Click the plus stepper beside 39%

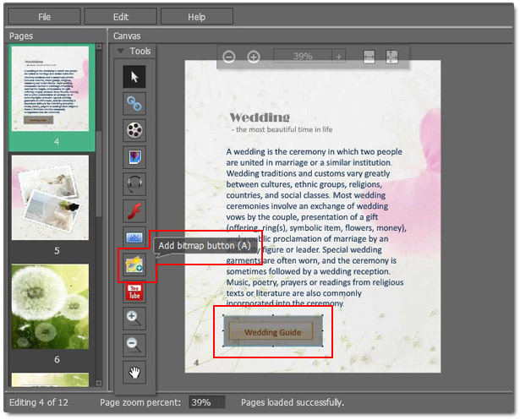(338, 57)
